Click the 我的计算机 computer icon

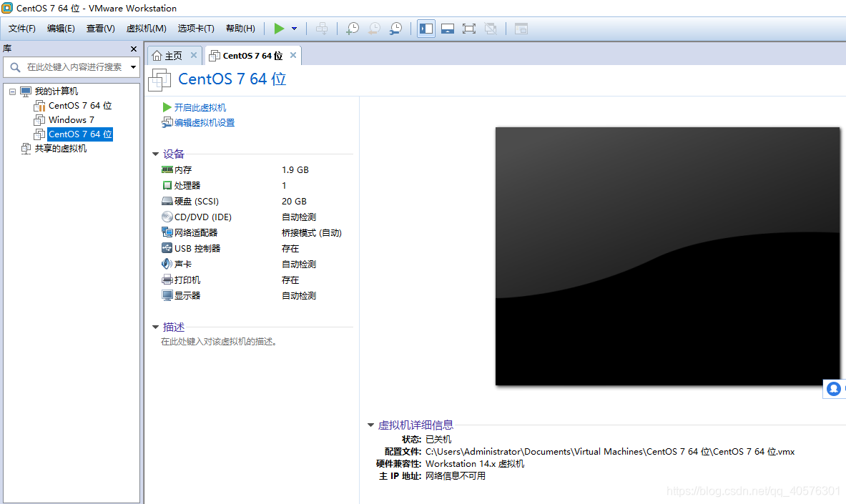pyautogui.click(x=26, y=92)
